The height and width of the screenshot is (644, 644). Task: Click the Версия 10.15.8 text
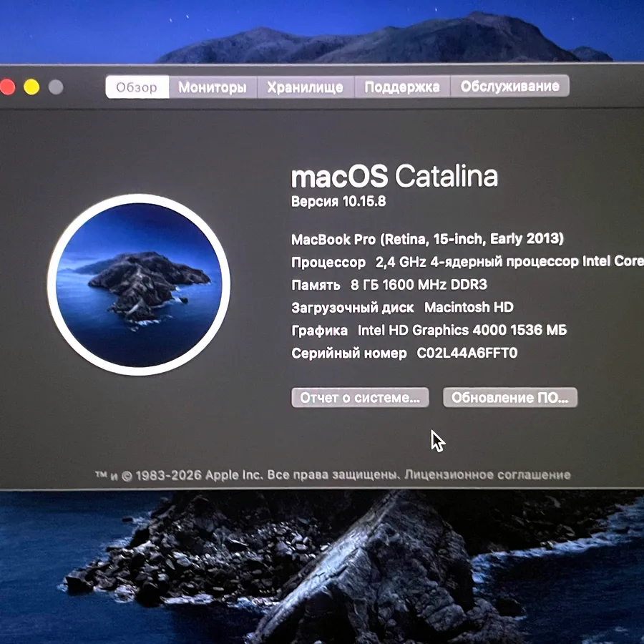(x=338, y=201)
